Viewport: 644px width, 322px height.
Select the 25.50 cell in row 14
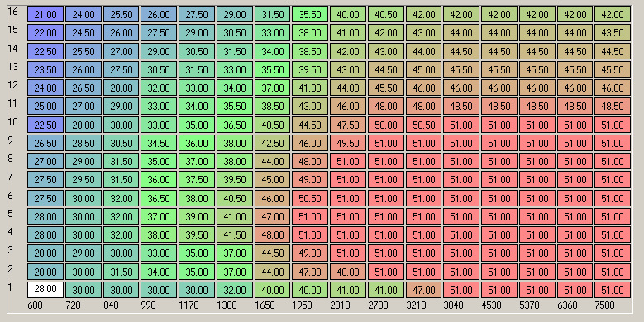(83, 51)
